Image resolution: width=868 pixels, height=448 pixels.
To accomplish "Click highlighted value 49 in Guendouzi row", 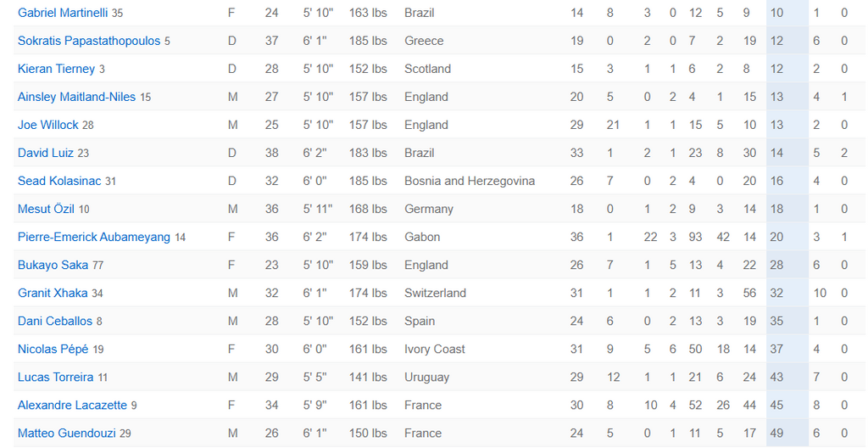I will 776,433.
